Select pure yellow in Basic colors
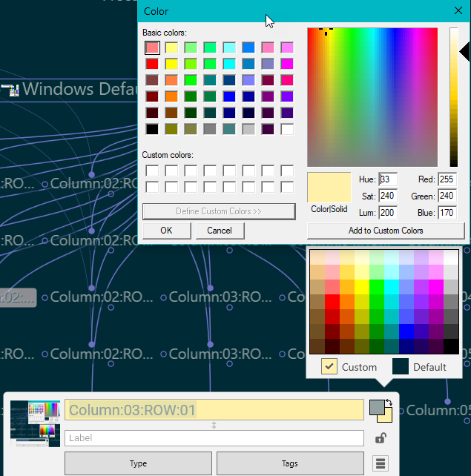Screen dimensions: 471x476 tap(171, 64)
